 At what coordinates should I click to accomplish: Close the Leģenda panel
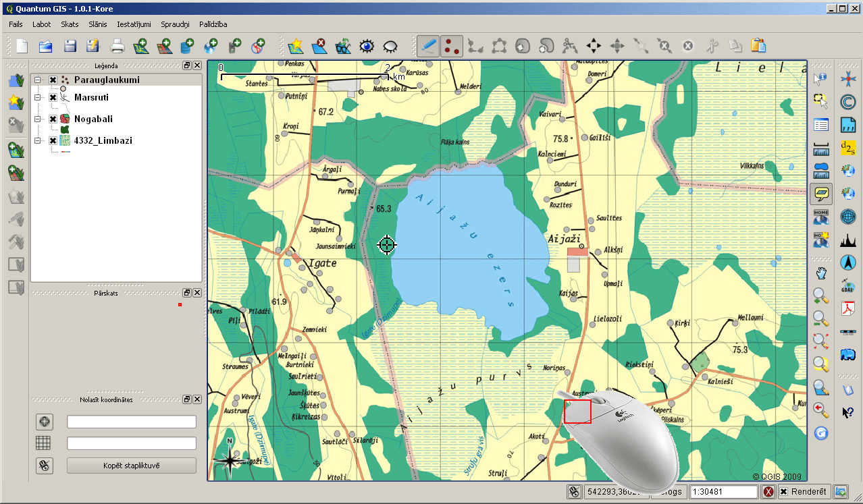197,65
